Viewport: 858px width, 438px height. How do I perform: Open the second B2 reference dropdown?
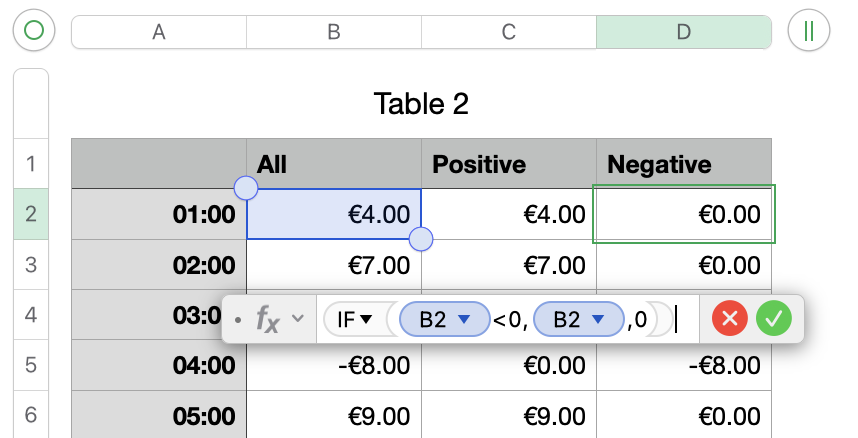tap(599, 320)
